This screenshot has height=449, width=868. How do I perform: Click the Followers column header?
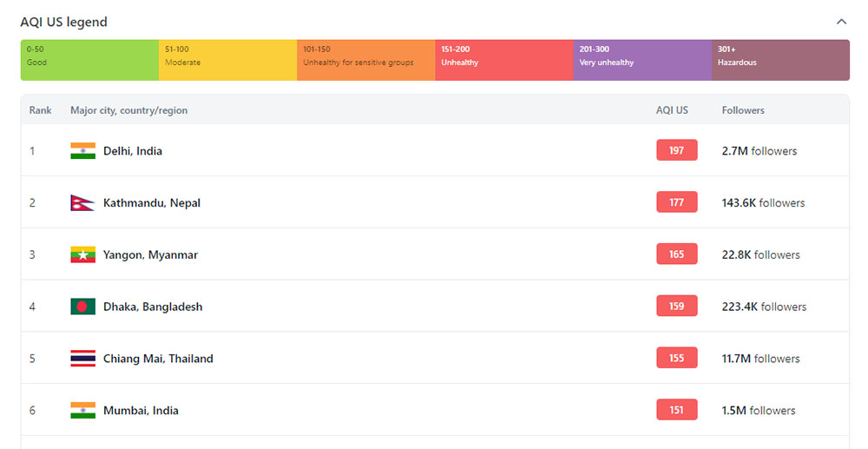[x=743, y=110]
